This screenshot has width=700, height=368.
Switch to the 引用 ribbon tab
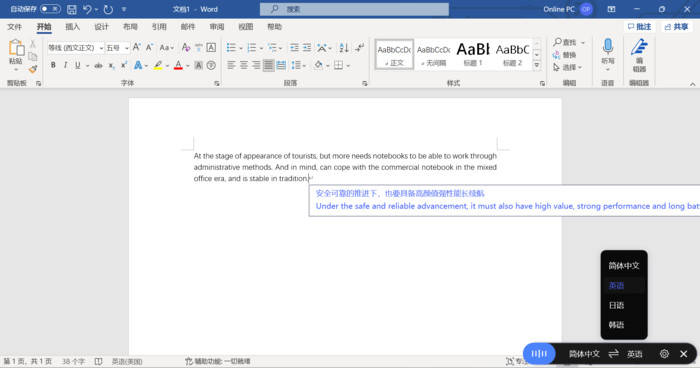(x=159, y=27)
